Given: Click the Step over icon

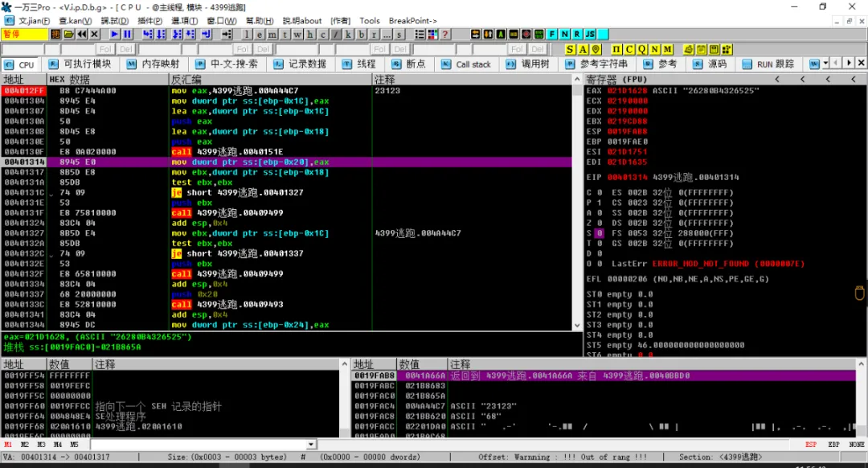Looking at the screenshot, I should coord(161,35).
